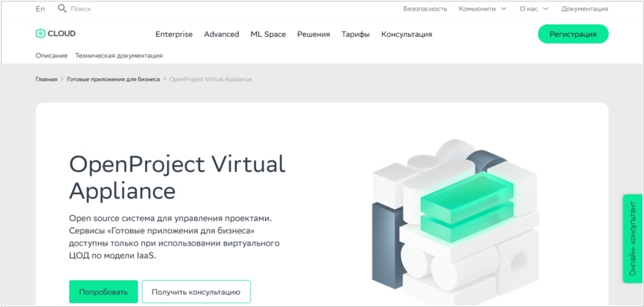Open the ML Space menu item
Viewport: 644px width, 307px height.
point(268,34)
